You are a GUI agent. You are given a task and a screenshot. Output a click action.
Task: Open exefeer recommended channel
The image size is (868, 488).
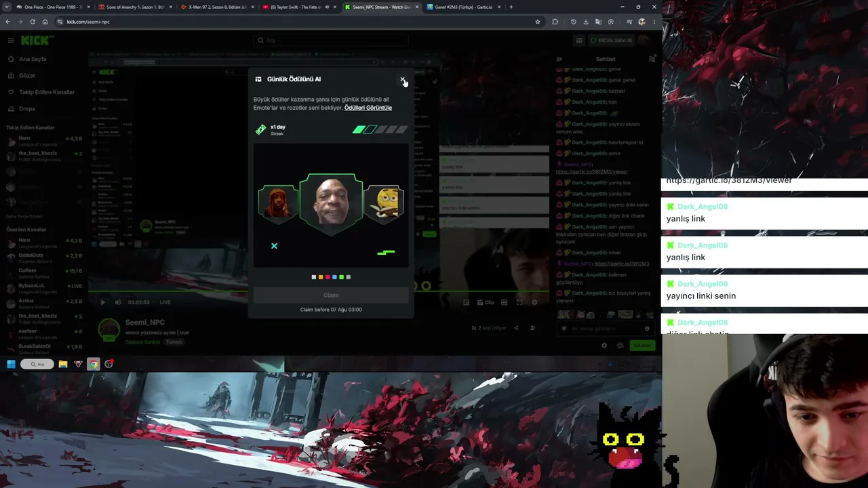point(43,333)
